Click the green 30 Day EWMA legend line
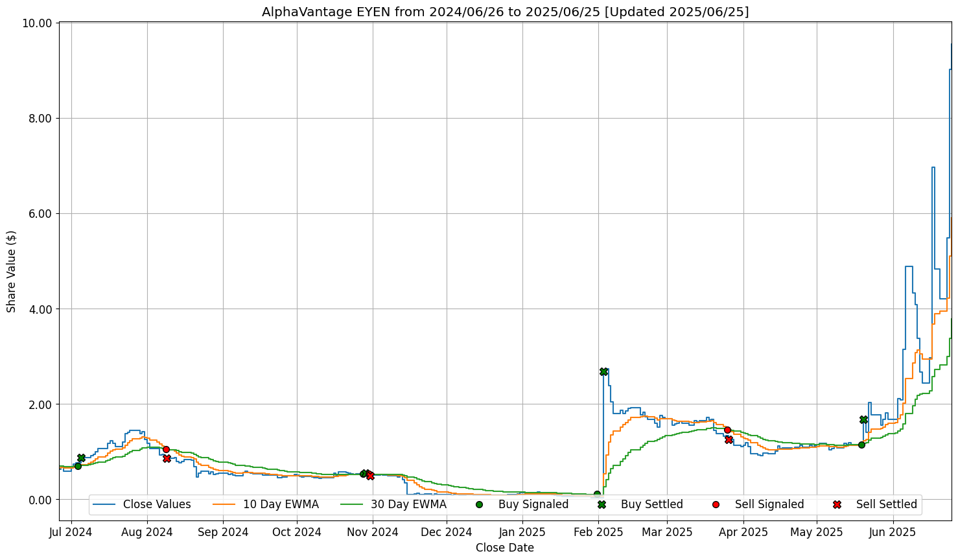Viewport: 958px width, 560px height. tap(353, 504)
